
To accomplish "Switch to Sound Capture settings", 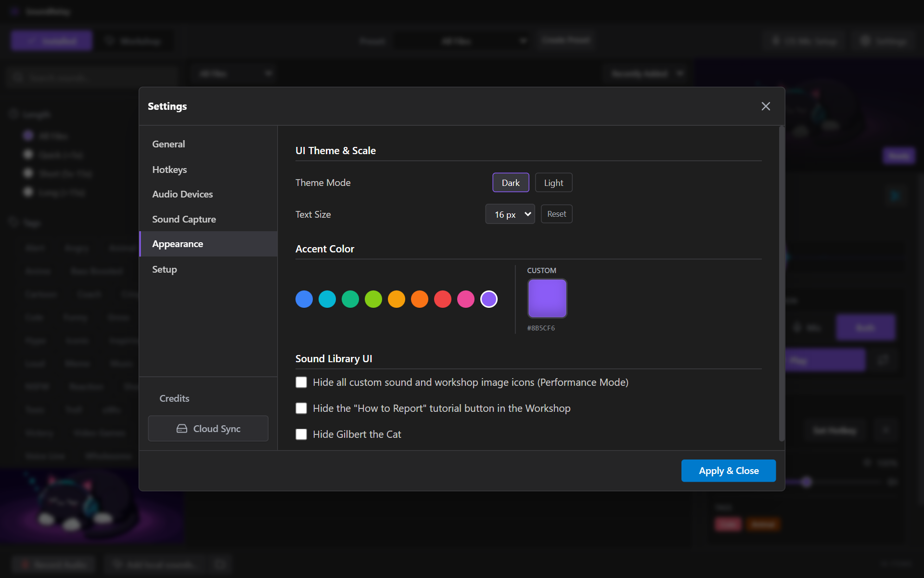I will (208, 219).
